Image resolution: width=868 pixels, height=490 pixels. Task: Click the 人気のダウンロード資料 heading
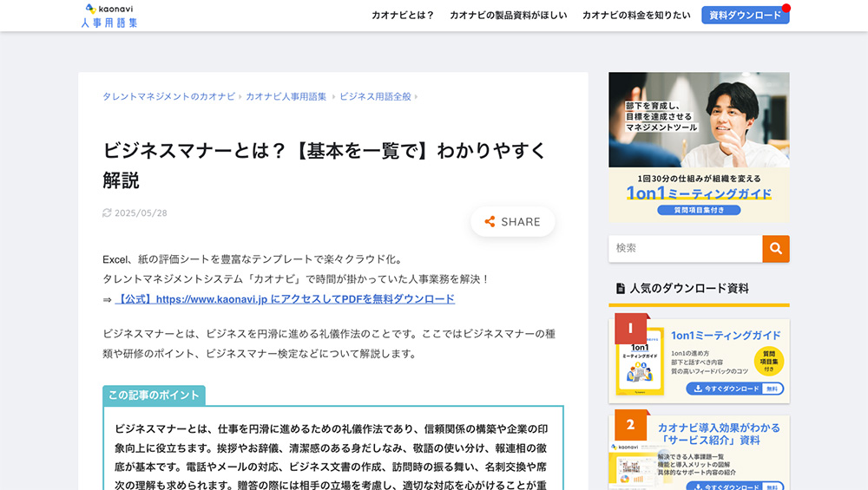(689, 288)
